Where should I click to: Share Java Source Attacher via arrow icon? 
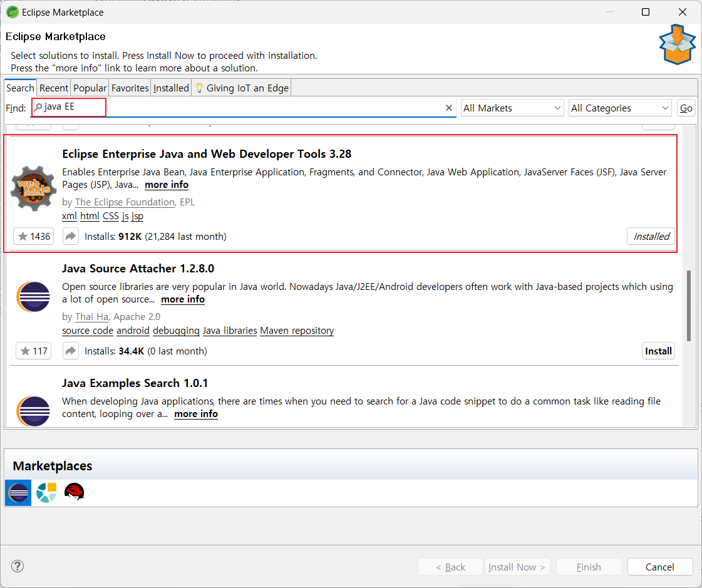coord(71,351)
